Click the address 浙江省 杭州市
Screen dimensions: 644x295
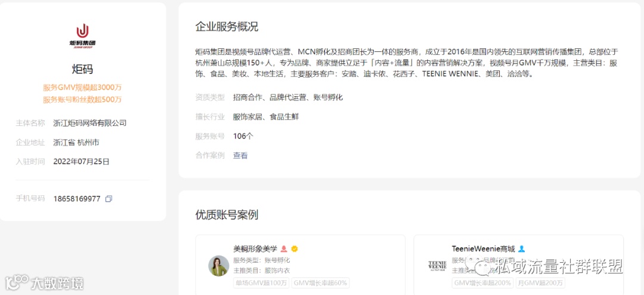tap(76, 142)
